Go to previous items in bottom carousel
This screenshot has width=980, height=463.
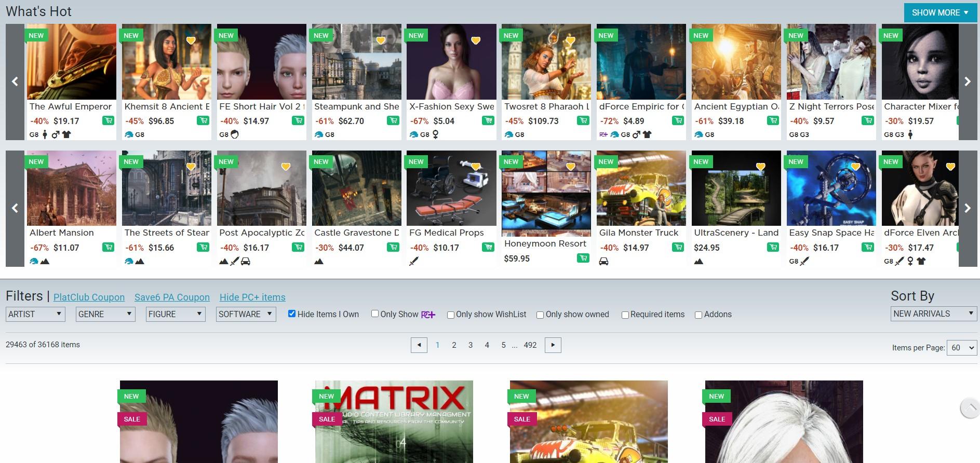pyautogui.click(x=15, y=208)
